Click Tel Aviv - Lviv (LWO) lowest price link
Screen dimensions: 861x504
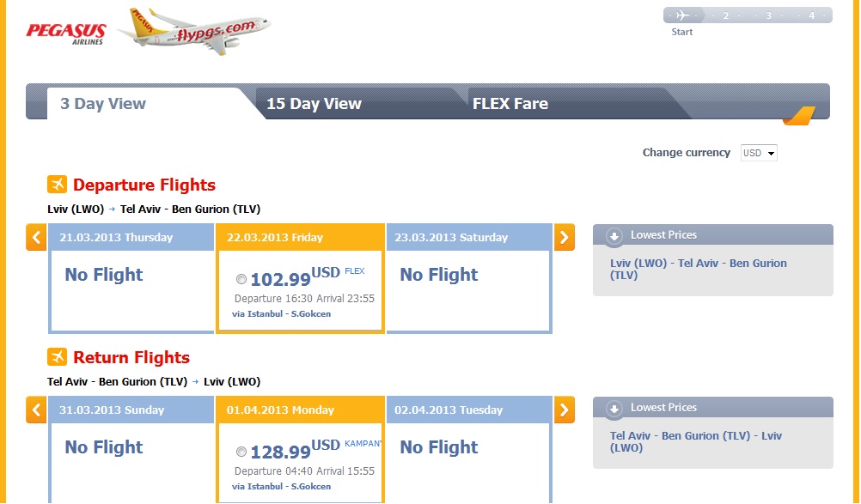coord(696,441)
